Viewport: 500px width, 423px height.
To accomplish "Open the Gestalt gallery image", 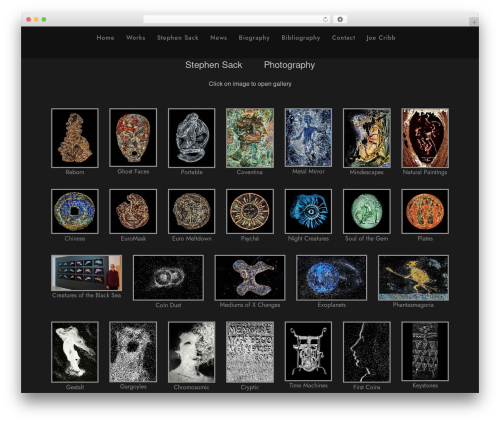I will click(x=75, y=352).
